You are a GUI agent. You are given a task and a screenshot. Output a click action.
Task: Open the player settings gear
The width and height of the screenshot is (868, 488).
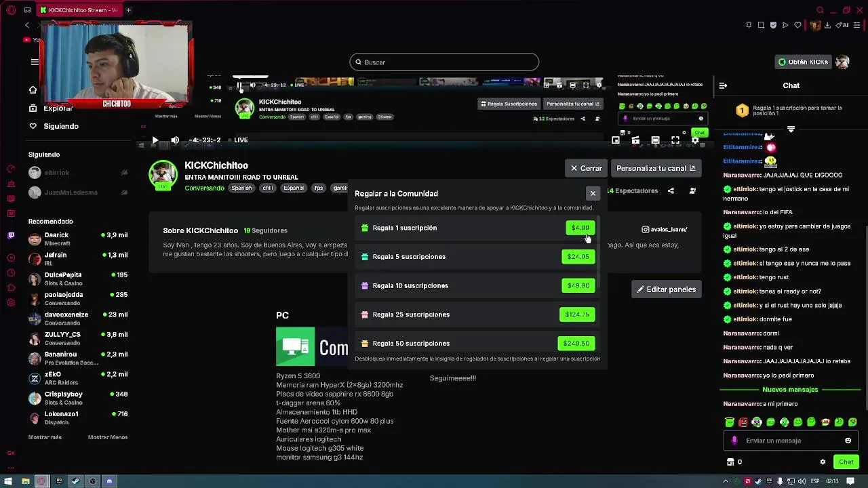tap(695, 140)
